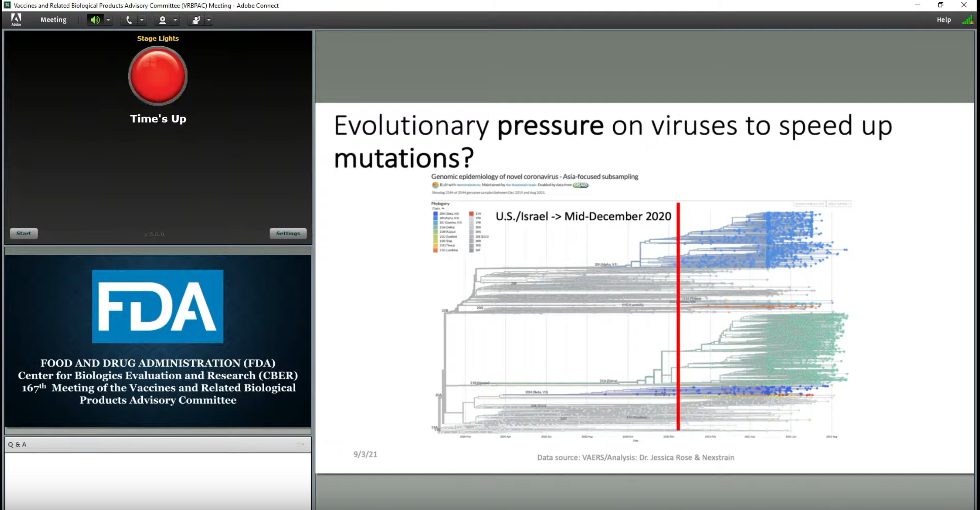Restore down the Adobe Connect window
Viewport: 980px width, 510px height.
pyautogui.click(x=941, y=5)
